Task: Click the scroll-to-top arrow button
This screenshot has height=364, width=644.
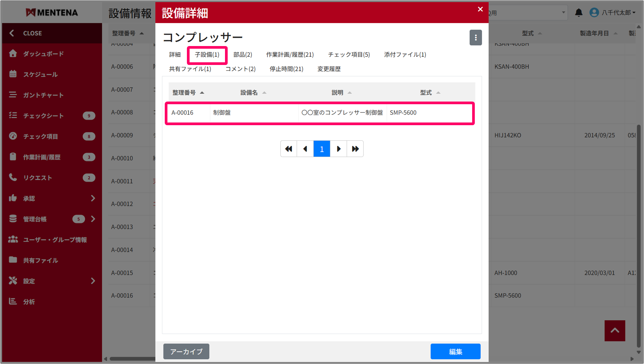Action: tap(614, 330)
